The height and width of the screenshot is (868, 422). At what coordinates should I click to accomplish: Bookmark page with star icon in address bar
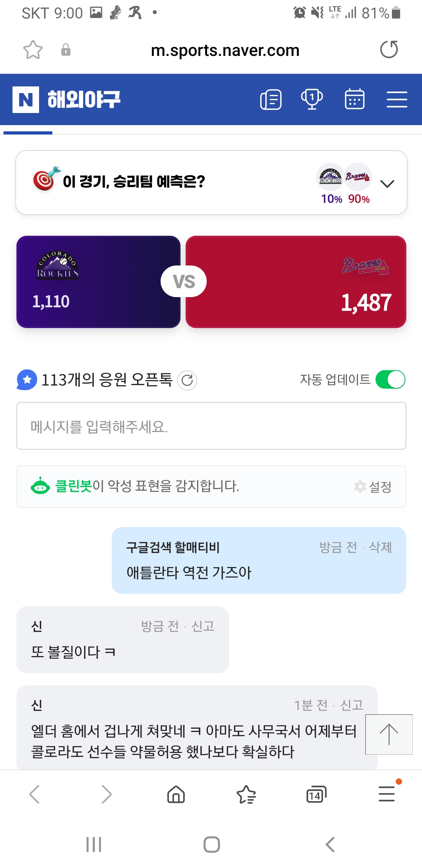33,50
